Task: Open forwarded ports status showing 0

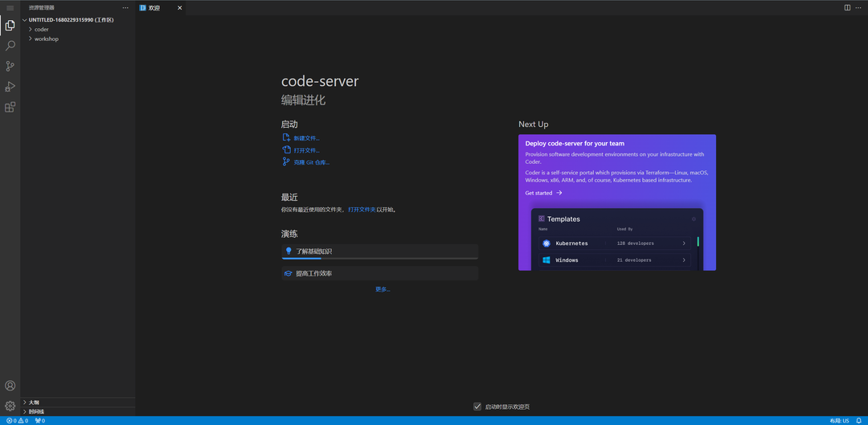Action: pyautogui.click(x=40, y=420)
